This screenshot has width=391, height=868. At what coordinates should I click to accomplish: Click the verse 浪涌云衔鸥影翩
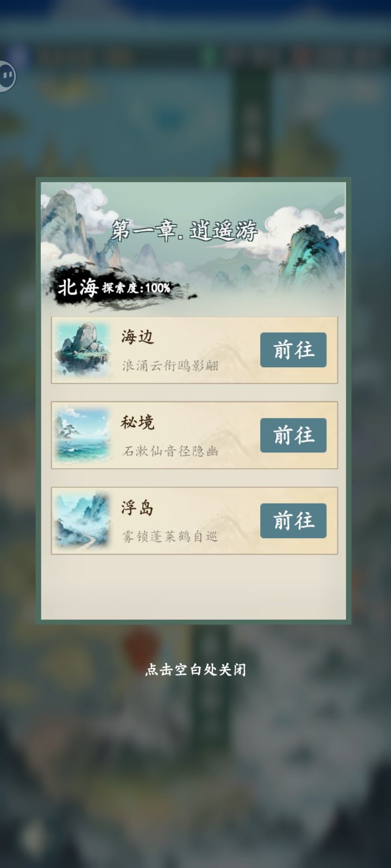coord(170,365)
